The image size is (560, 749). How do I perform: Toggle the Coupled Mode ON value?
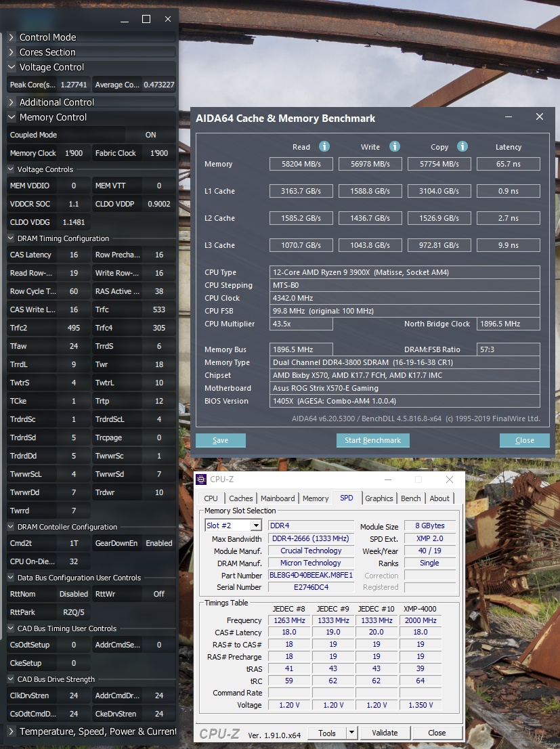150,135
